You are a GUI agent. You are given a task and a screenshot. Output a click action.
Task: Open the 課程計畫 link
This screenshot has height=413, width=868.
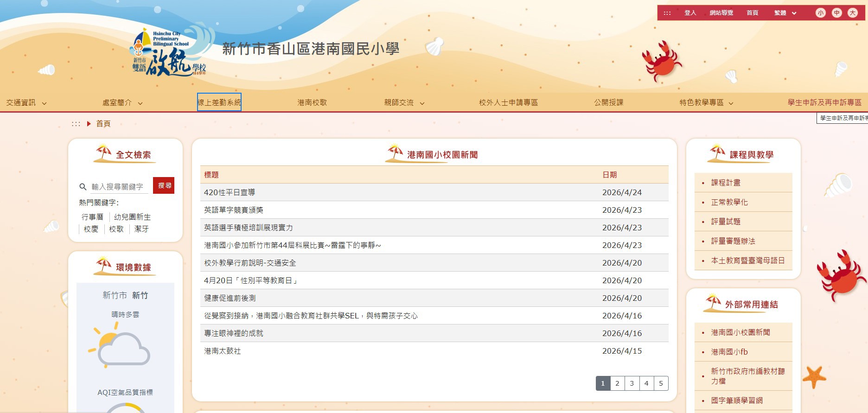coord(726,183)
